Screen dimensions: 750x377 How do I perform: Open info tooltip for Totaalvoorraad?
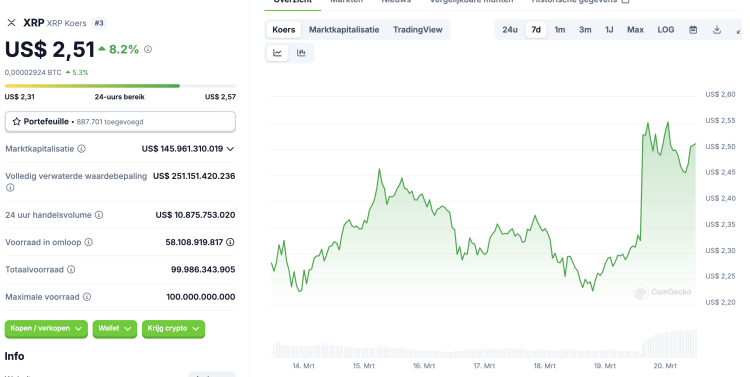click(71, 269)
